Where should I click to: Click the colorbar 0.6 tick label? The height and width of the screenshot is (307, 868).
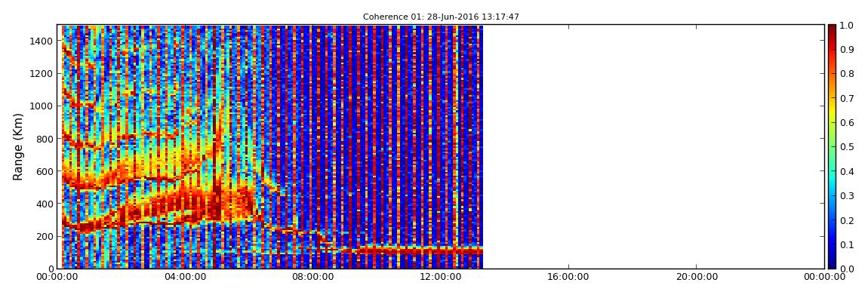coord(847,123)
